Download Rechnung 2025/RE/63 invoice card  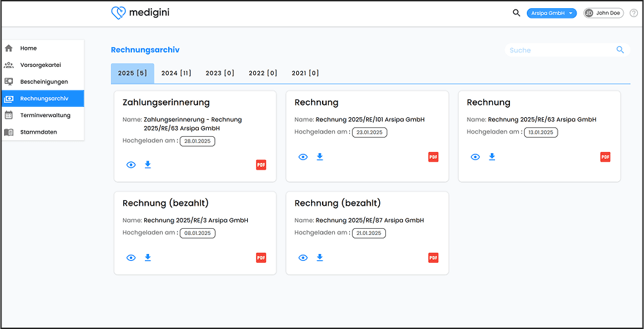(x=492, y=157)
